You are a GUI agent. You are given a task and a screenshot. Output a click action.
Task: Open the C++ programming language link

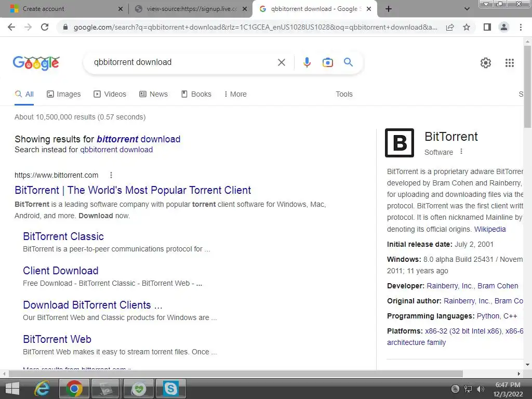pyautogui.click(x=510, y=316)
